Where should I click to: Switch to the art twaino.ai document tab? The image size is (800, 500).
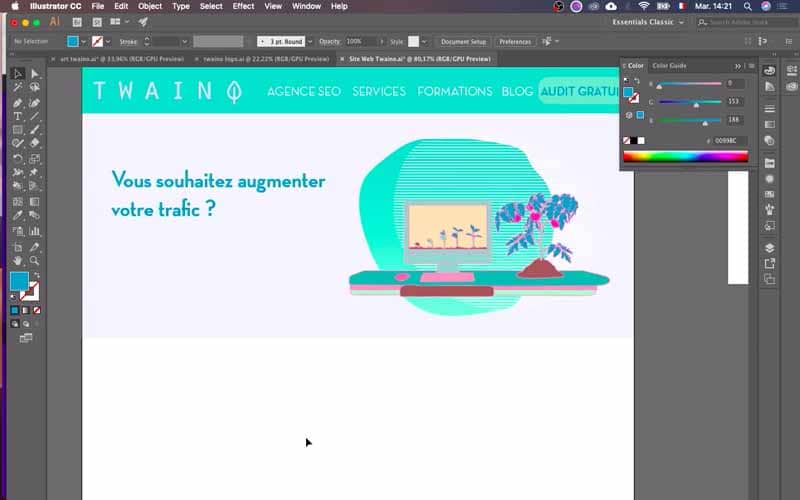click(x=122, y=59)
